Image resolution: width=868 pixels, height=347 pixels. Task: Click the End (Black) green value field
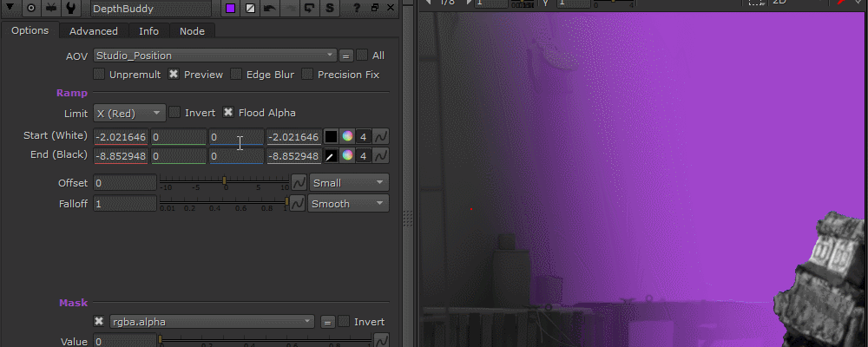178,156
